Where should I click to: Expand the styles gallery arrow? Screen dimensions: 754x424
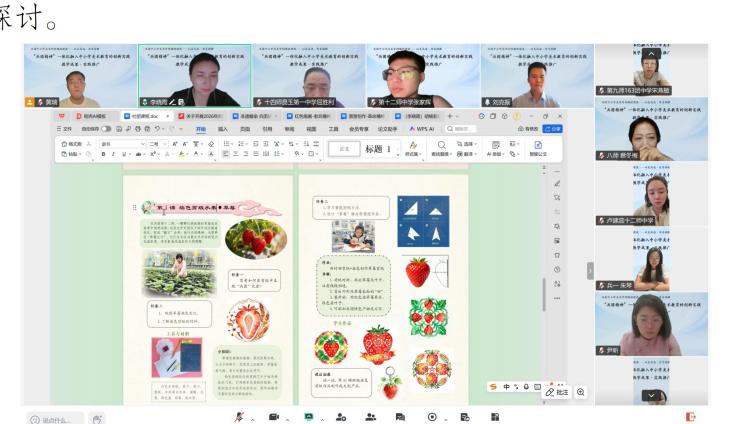(x=398, y=155)
